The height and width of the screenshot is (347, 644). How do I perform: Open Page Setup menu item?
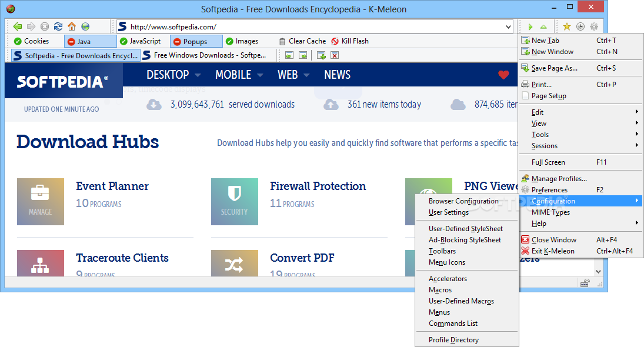coord(581,95)
